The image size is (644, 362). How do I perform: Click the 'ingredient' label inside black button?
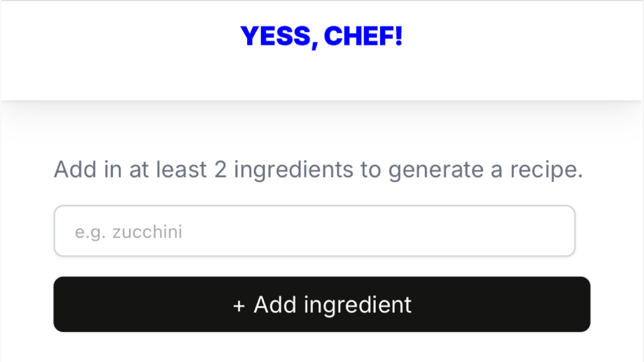coord(357,305)
